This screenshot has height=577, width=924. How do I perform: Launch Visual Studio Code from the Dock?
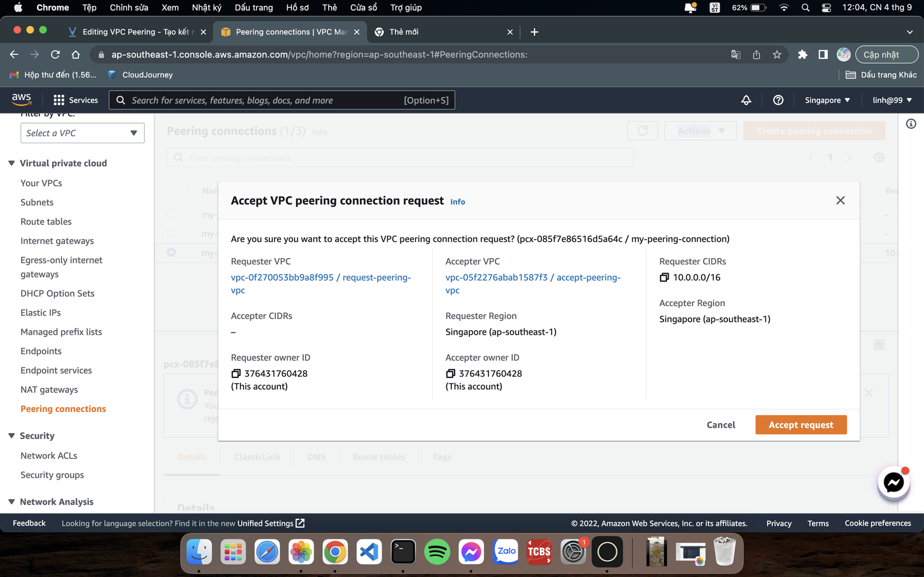369,552
